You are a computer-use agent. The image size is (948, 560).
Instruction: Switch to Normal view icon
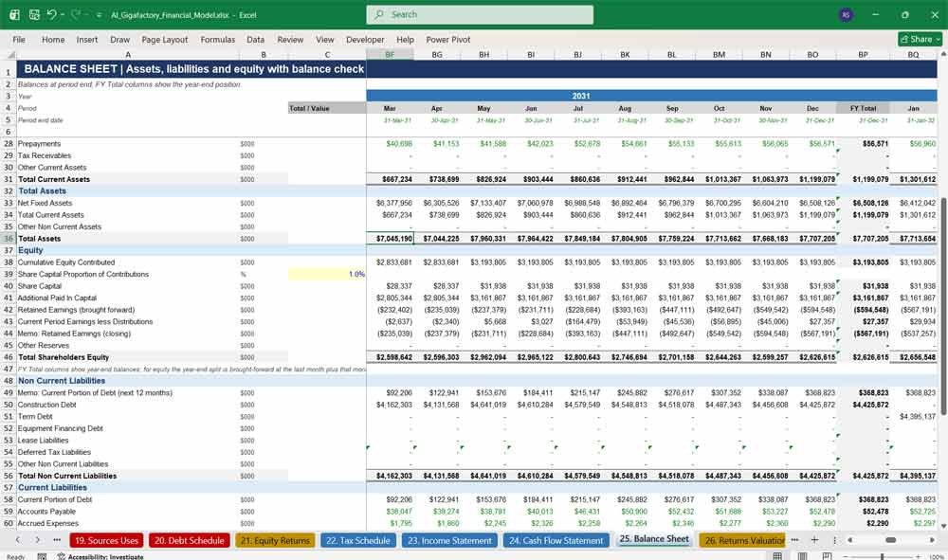[x=777, y=556]
